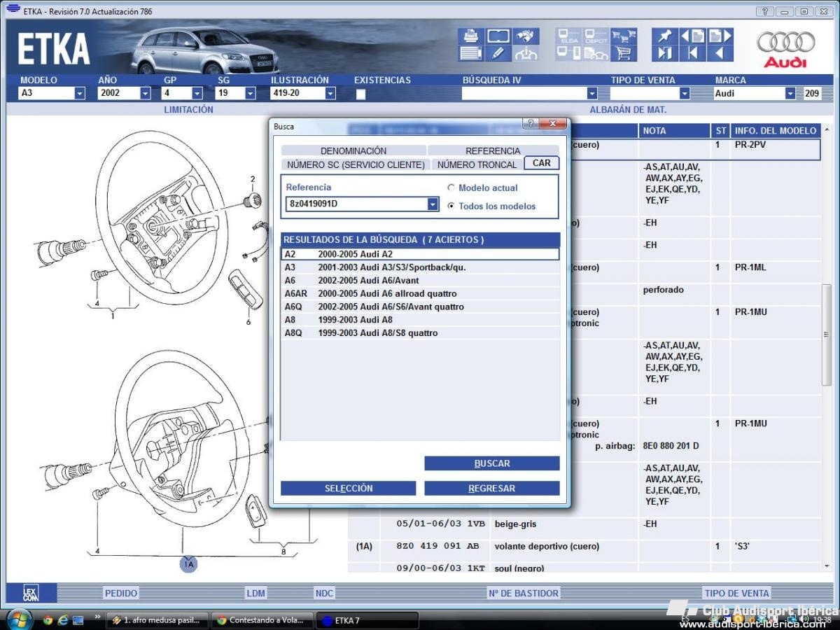Click the help question mark in title bar
Viewport: 840px width, 630px height.
point(766,11)
